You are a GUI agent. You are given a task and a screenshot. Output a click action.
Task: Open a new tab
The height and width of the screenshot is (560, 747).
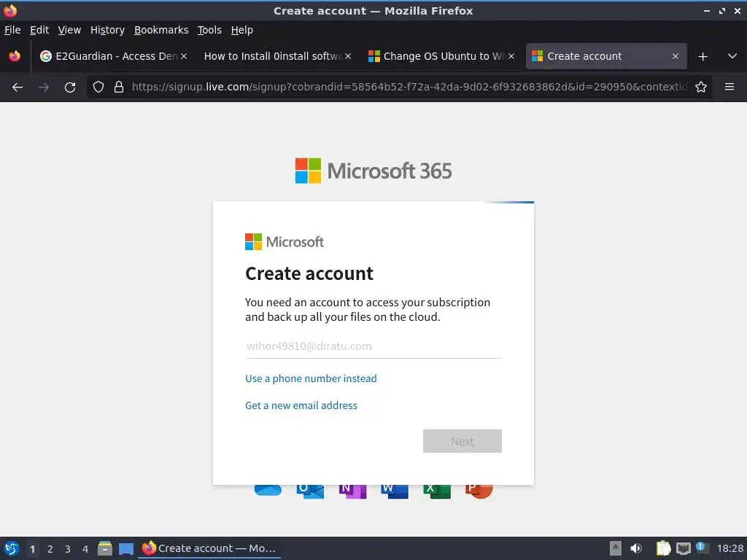coord(703,57)
